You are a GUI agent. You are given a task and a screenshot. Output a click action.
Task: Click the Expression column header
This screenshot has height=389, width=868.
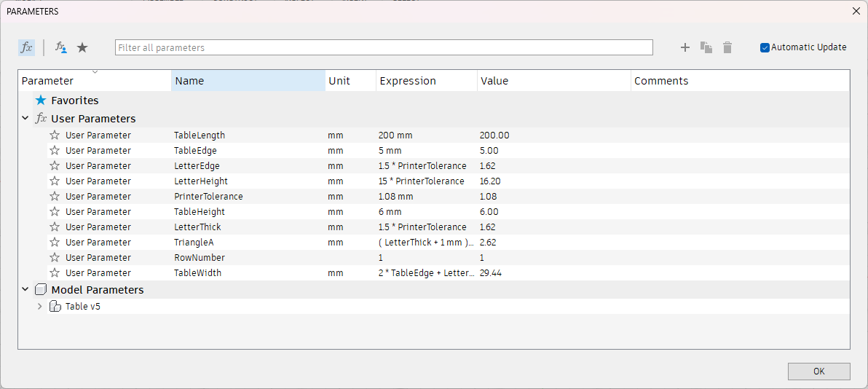426,81
